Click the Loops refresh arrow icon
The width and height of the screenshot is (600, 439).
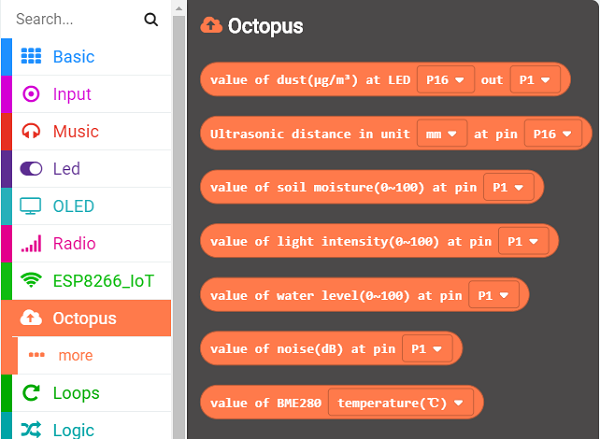pos(31,393)
